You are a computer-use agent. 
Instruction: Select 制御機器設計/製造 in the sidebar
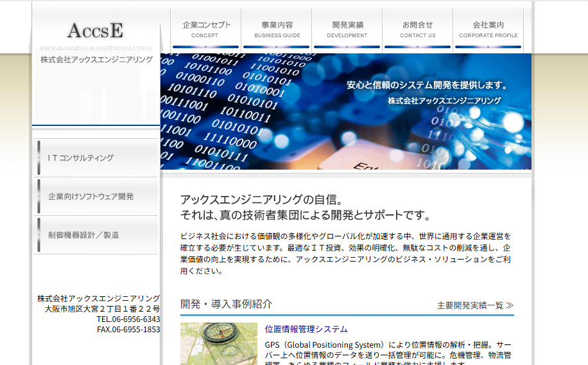pyautogui.click(x=97, y=235)
